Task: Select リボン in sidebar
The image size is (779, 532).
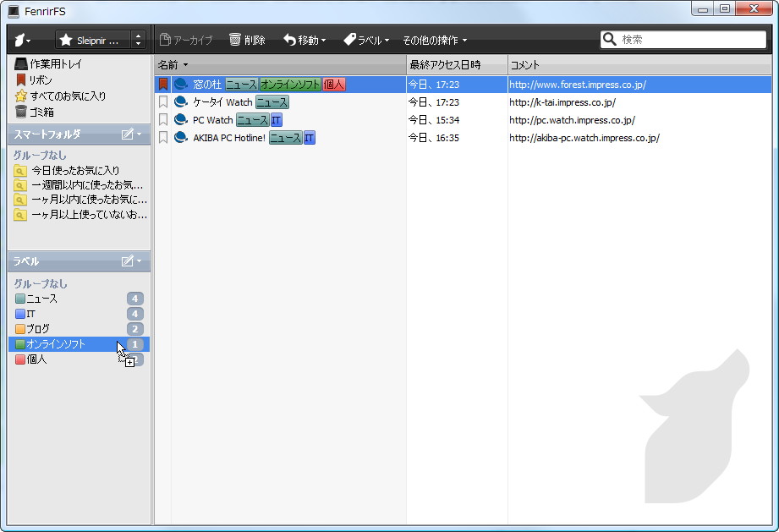Action: coord(34,80)
